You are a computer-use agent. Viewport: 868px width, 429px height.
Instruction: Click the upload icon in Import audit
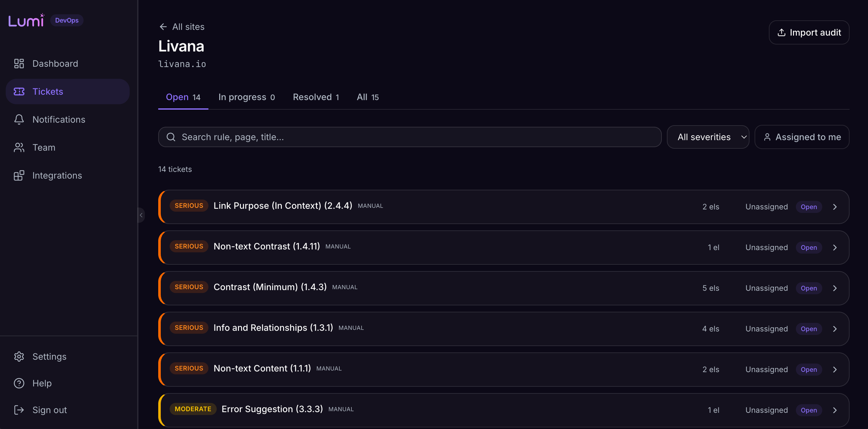781,32
